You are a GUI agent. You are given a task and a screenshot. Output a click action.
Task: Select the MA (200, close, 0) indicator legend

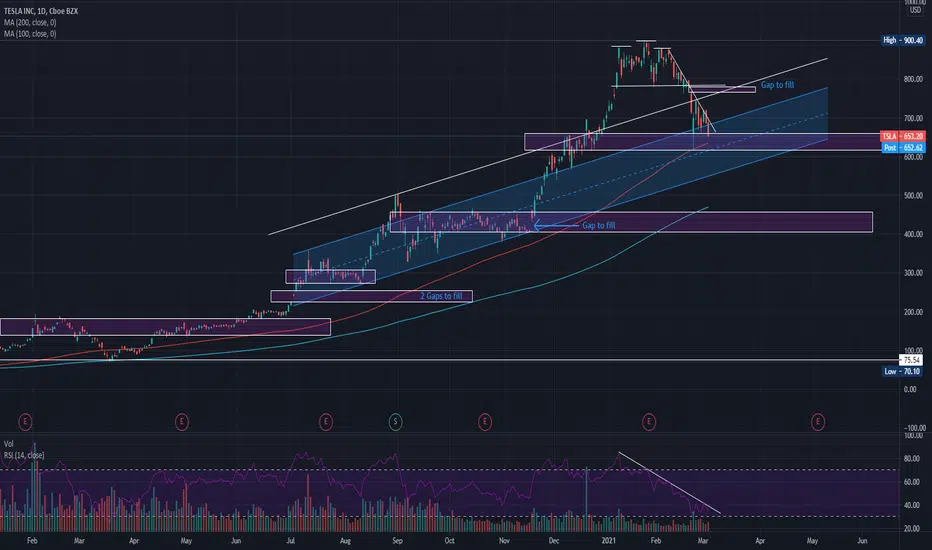pos(30,23)
